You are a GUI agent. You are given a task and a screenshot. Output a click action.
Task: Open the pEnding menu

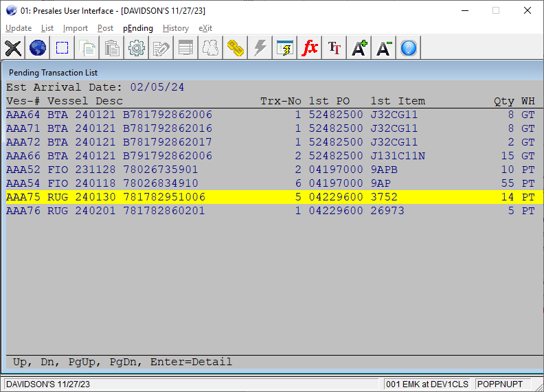click(138, 28)
